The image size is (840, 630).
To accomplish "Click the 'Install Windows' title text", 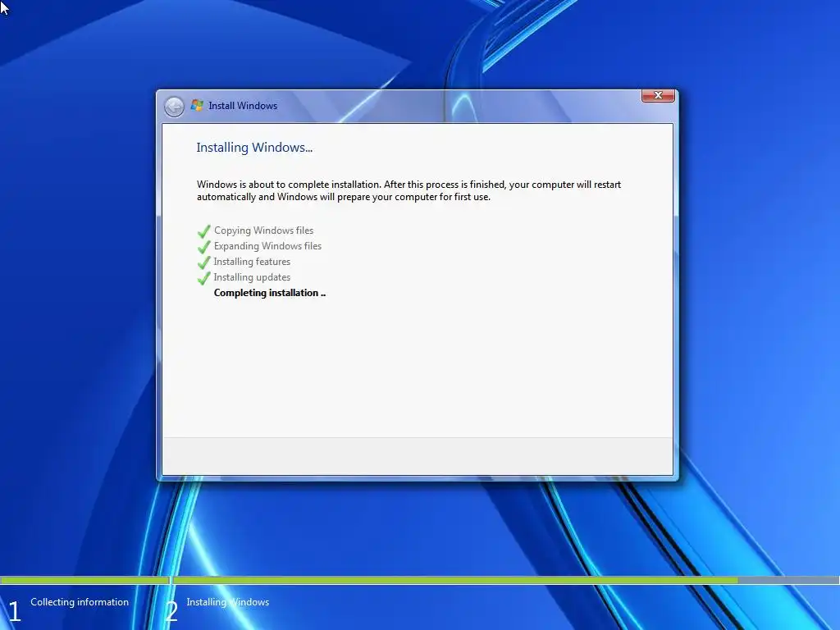I will [243, 106].
